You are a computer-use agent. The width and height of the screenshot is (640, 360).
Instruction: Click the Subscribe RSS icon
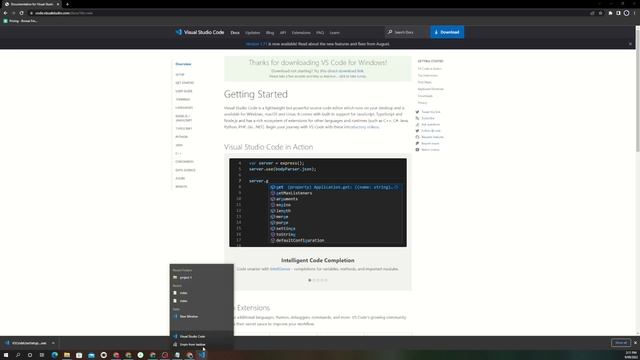pos(417,118)
